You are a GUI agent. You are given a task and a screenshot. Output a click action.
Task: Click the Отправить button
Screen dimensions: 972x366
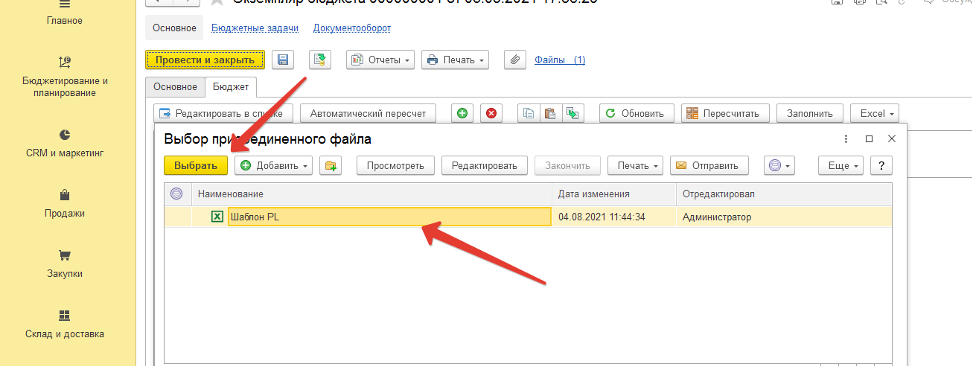pyautogui.click(x=709, y=166)
